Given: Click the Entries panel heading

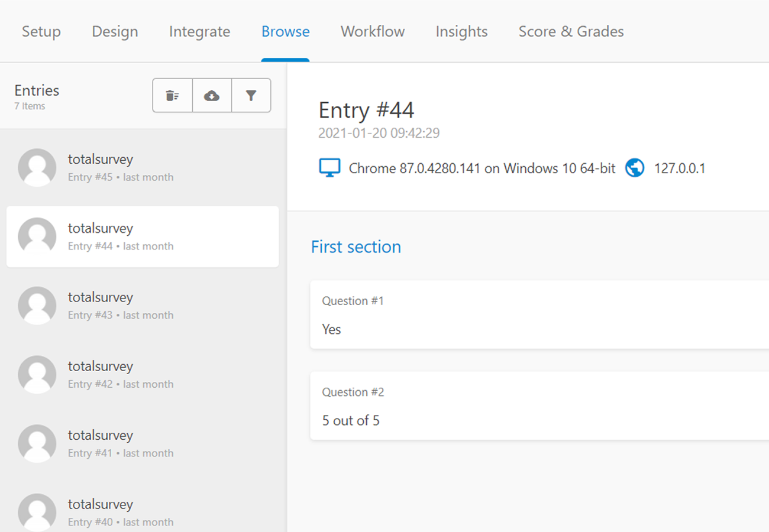Looking at the screenshot, I should tap(37, 90).
